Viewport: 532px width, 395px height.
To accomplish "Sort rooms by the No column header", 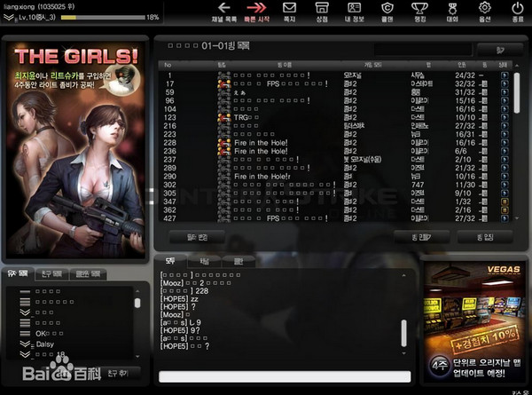I will (168, 65).
